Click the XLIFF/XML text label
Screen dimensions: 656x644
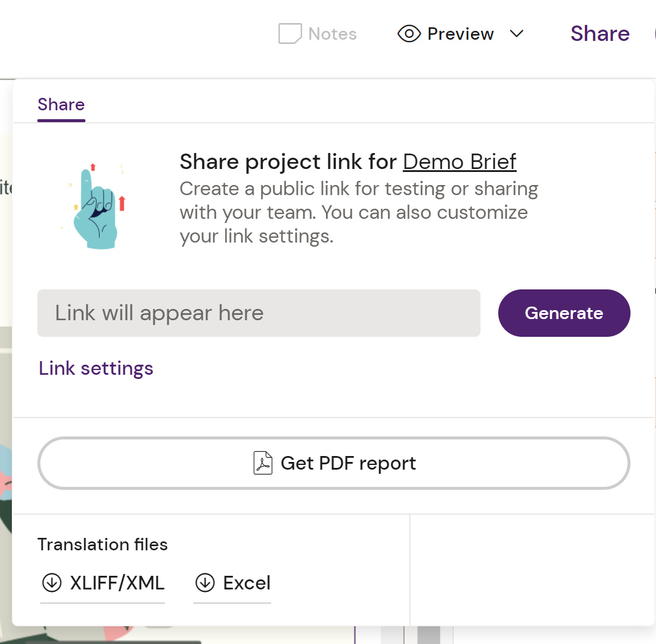coord(117,583)
